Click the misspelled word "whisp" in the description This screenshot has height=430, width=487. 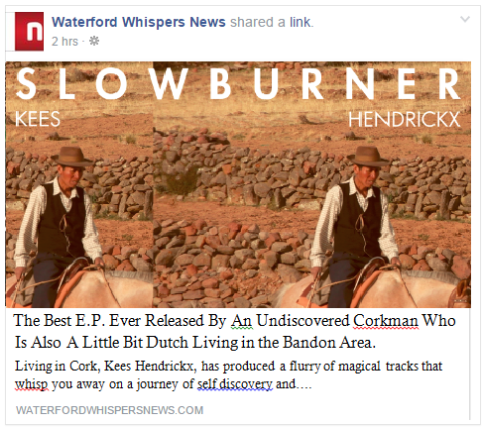pyautogui.click(x=31, y=384)
